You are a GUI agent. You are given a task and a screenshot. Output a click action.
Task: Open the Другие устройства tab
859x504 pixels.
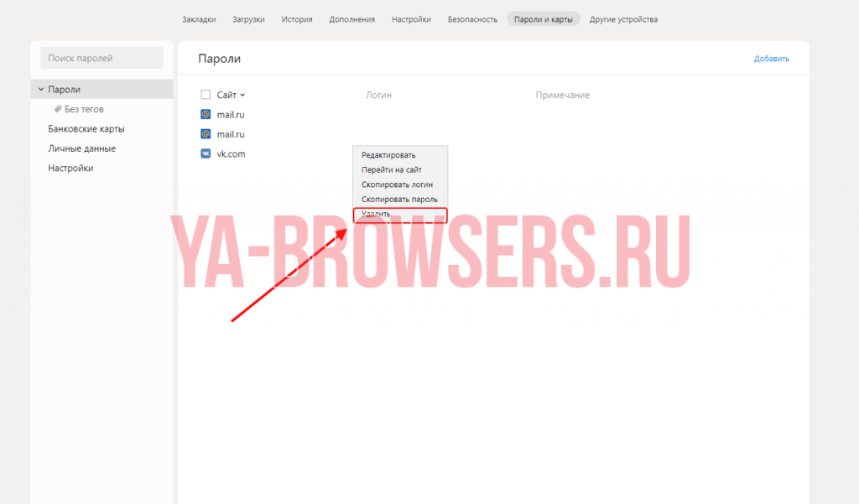pos(623,19)
